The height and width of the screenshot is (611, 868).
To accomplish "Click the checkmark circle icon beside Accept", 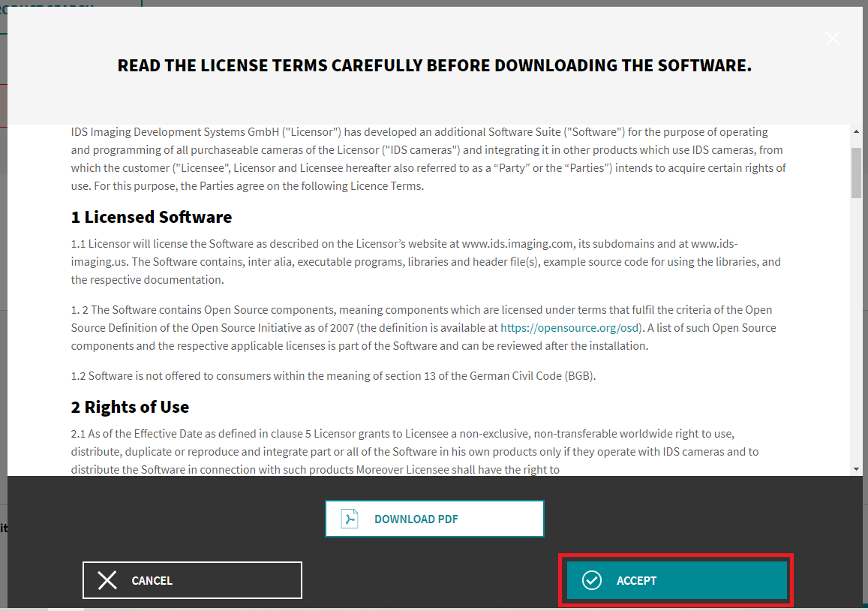I will [x=592, y=580].
